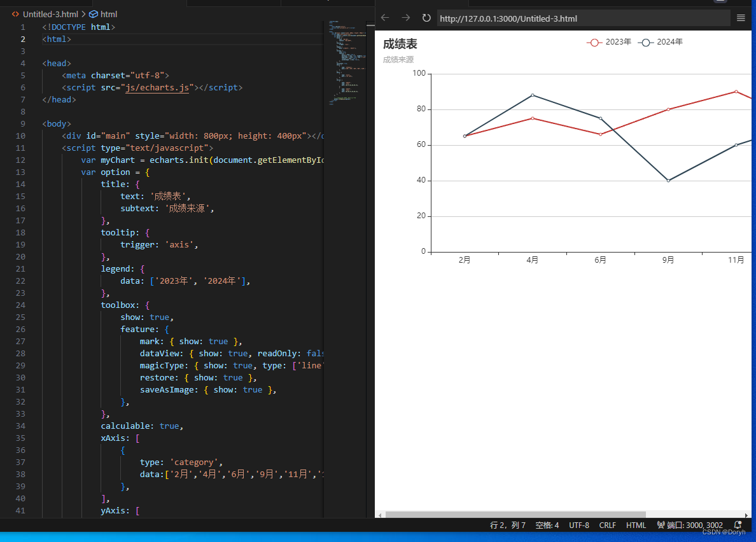Reload the browser preview page
The width and height of the screenshot is (756, 542).
[x=426, y=18]
